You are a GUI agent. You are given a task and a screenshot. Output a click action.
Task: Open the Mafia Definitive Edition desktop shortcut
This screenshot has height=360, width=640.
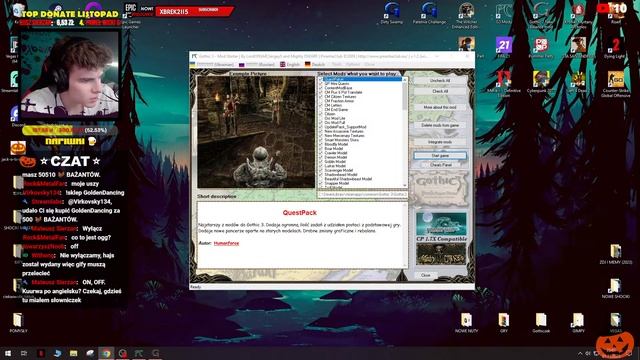504,84
